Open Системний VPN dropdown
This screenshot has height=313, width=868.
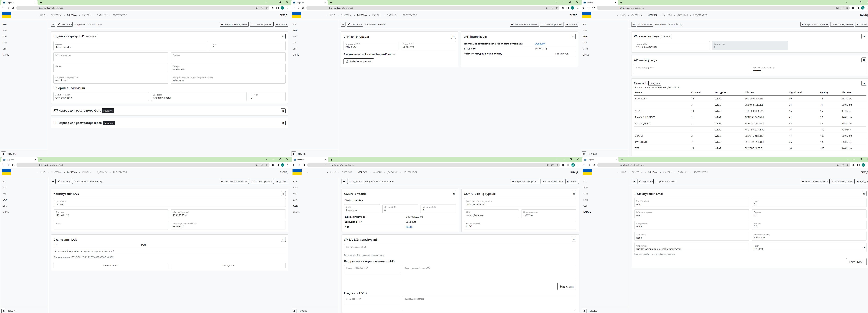[x=371, y=46]
